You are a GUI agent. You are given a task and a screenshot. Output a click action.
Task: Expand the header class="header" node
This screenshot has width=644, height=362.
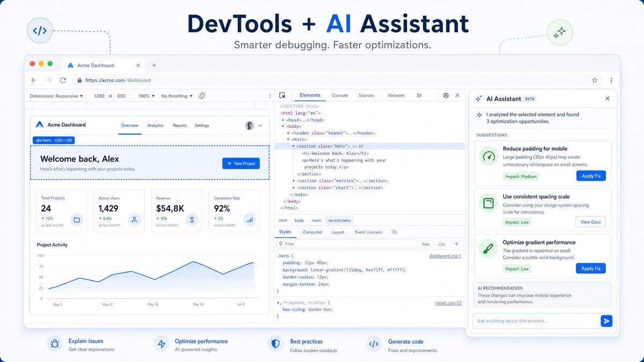(x=289, y=133)
